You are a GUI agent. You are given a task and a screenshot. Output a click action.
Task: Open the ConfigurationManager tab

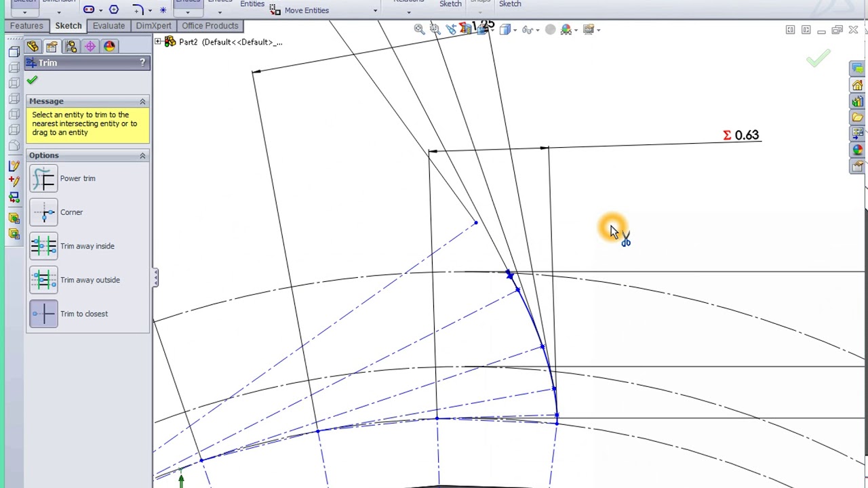(71, 46)
